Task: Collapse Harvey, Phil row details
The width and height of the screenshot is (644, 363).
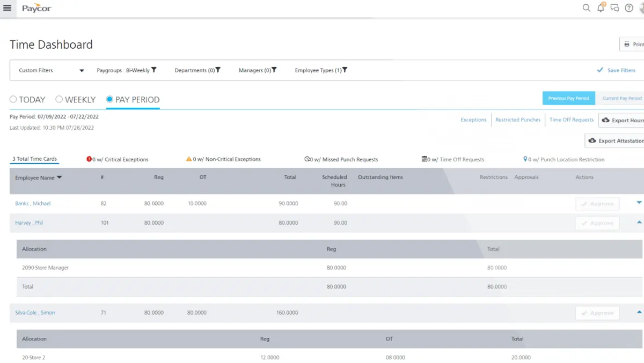Action: tap(639, 222)
